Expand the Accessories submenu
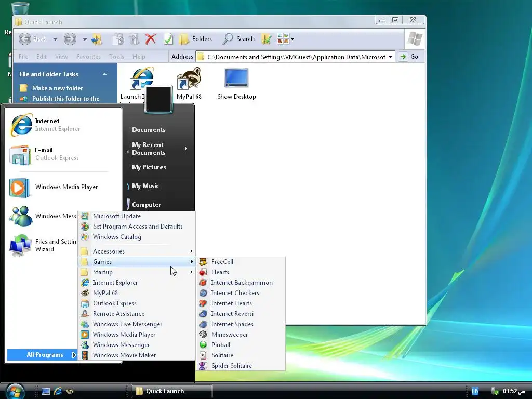 coord(137,251)
